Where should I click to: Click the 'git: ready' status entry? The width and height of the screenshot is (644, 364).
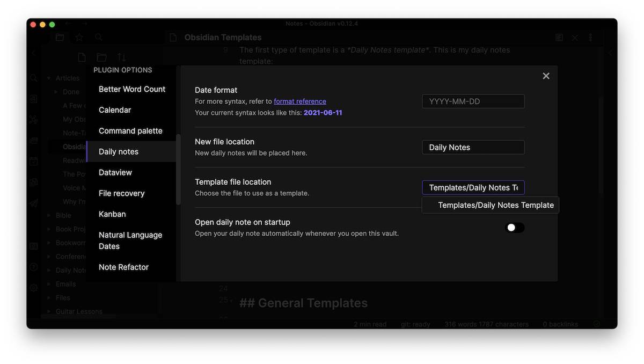[x=416, y=324]
